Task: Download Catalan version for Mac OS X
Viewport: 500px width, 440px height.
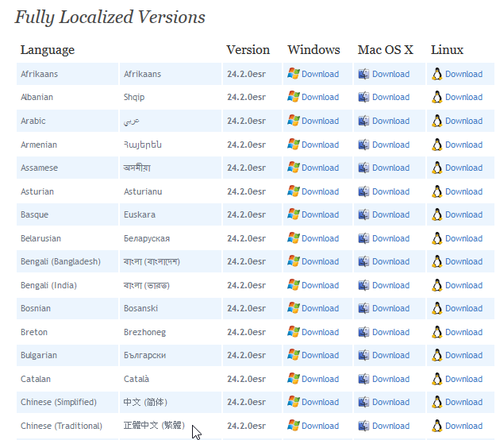Action: (391, 379)
